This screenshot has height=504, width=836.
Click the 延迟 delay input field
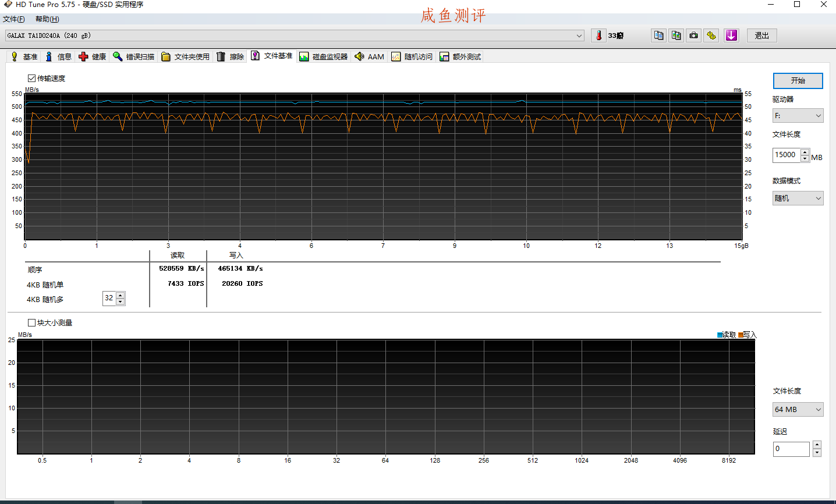click(791, 449)
